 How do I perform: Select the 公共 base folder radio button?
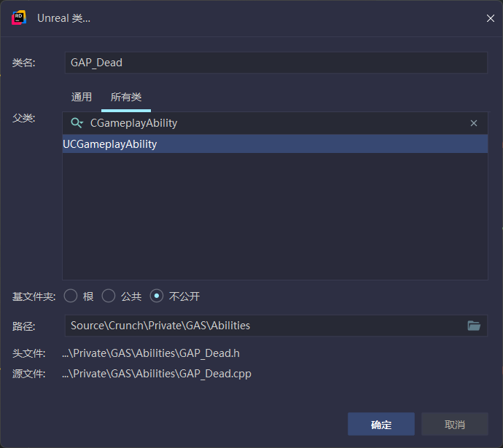point(109,296)
